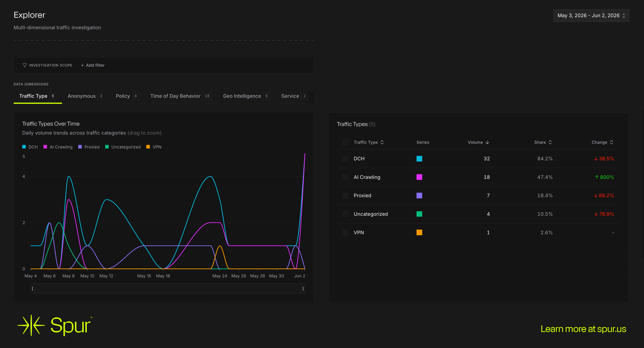Click the Spur logo
The image size is (644, 348).
point(55,325)
